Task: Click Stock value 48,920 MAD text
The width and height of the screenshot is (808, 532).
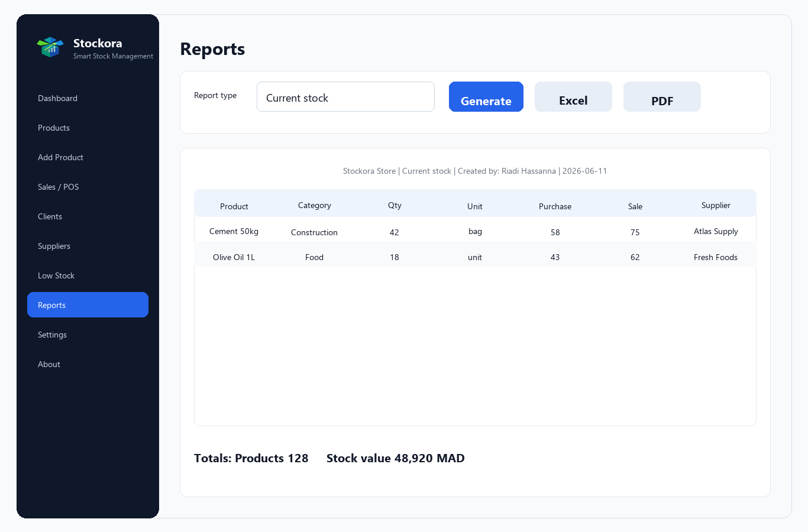Action: pos(396,458)
